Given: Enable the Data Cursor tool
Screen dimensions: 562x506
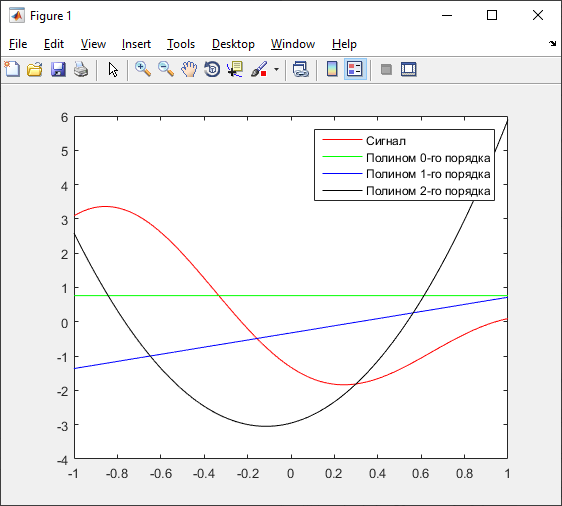Looking at the screenshot, I should tap(235, 69).
